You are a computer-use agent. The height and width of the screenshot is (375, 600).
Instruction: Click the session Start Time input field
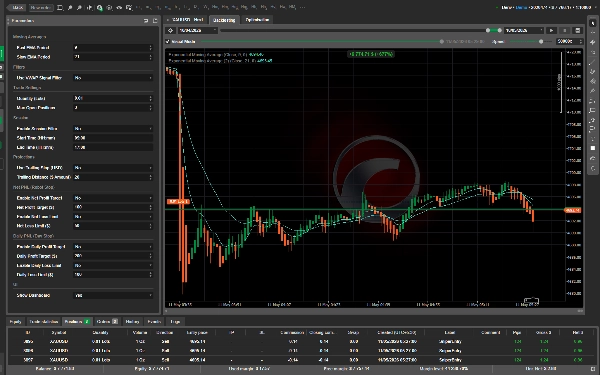click(113, 138)
